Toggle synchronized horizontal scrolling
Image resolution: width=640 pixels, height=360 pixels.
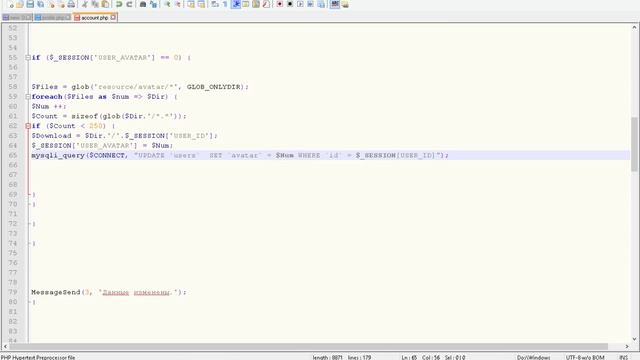201,4
